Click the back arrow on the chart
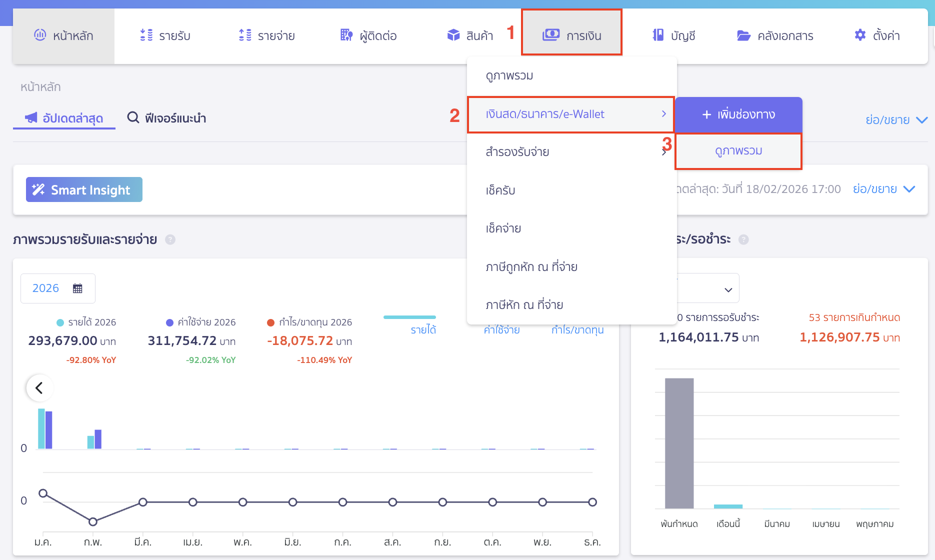This screenshot has height=560, width=935. [x=39, y=388]
